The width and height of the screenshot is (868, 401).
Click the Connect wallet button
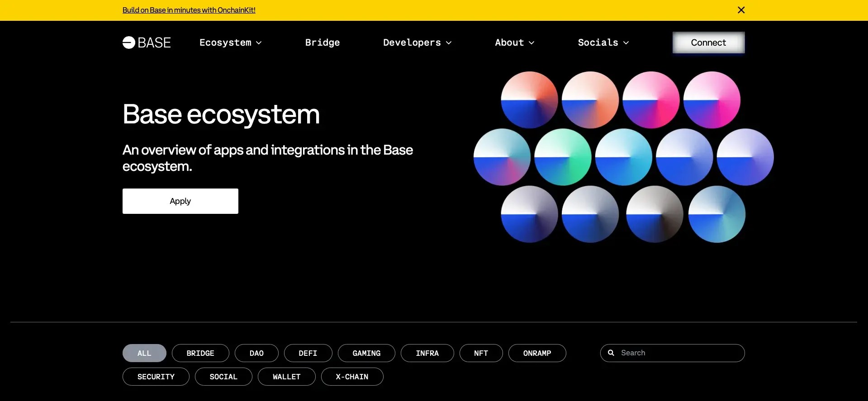pos(708,42)
